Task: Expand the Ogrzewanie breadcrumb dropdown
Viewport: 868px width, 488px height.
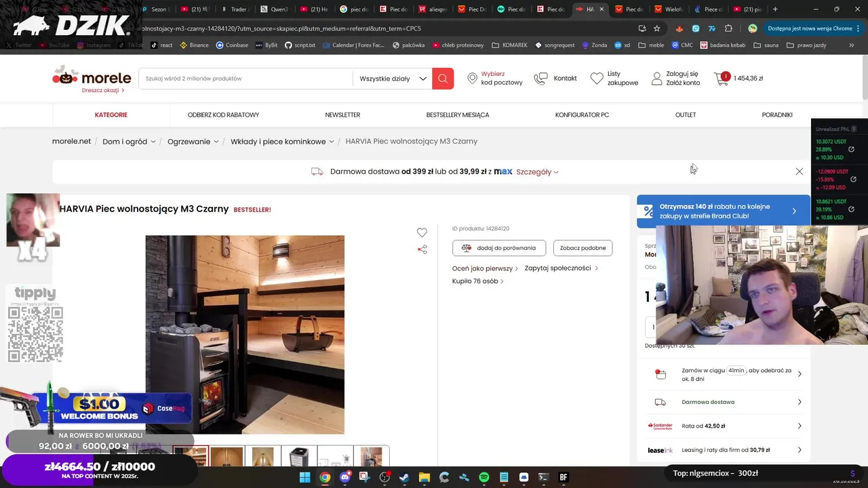Action: pyautogui.click(x=216, y=142)
